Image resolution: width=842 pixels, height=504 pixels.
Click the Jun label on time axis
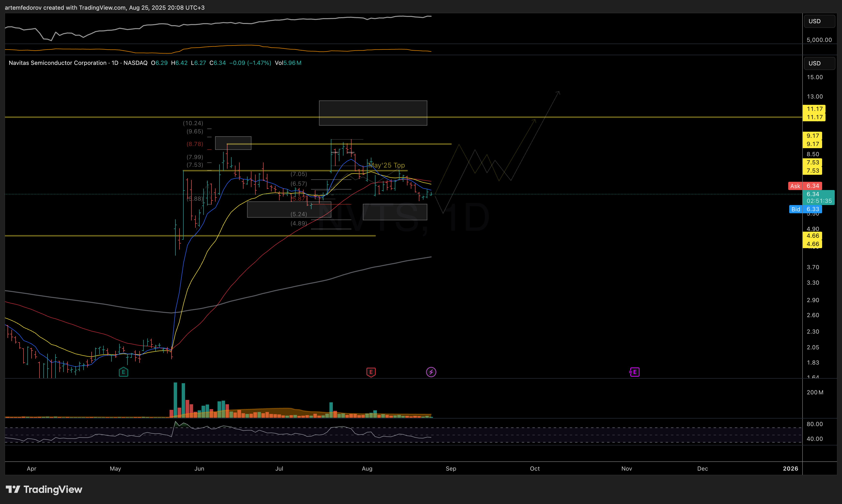[x=199, y=468]
